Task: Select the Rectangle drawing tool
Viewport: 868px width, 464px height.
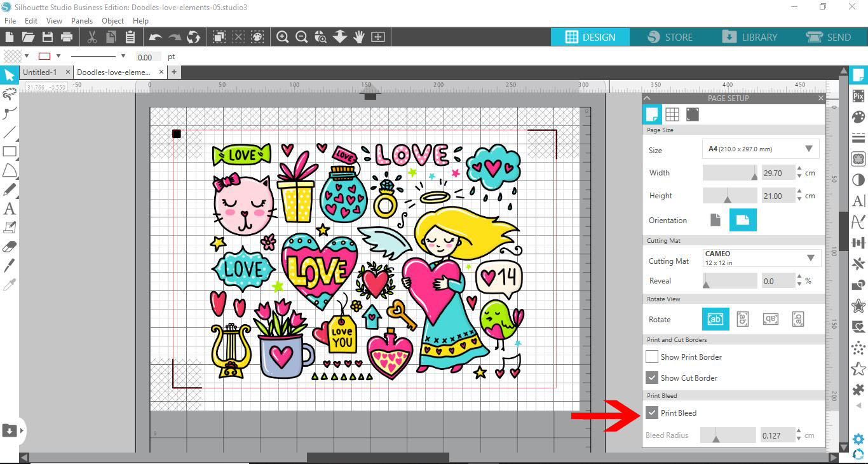Action: pyautogui.click(x=10, y=151)
